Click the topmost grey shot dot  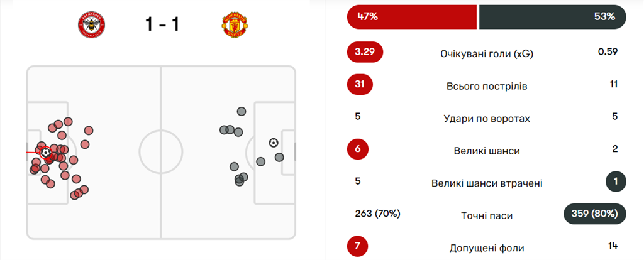pyautogui.click(x=241, y=111)
